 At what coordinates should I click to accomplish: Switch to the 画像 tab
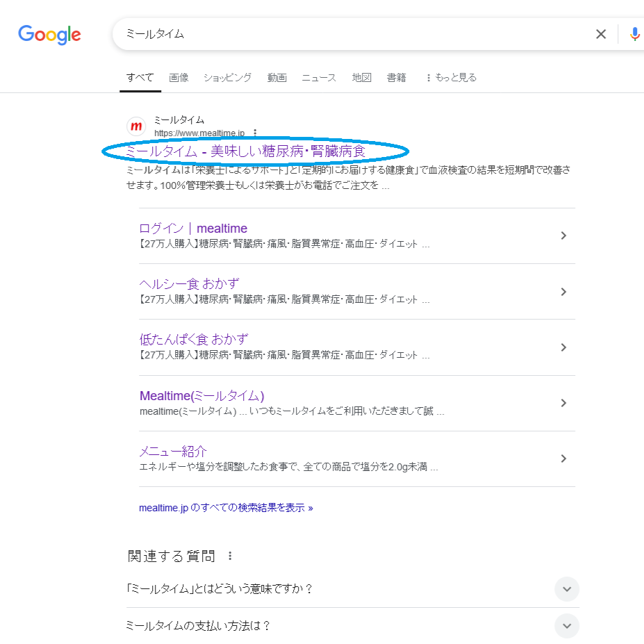[x=179, y=78]
